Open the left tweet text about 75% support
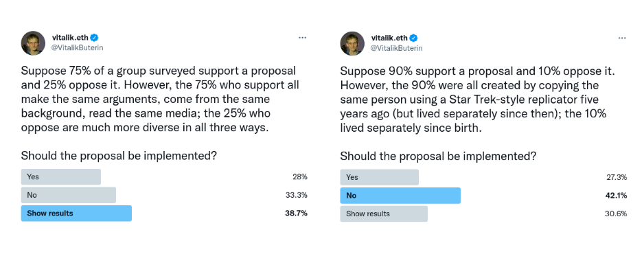Screen dimensions: 644x254 (161, 99)
